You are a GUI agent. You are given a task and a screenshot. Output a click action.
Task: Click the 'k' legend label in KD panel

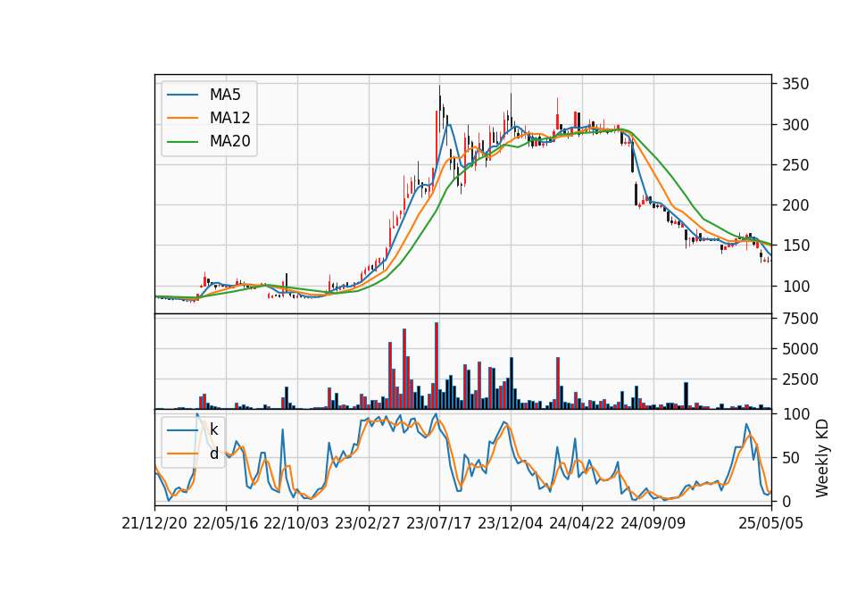213,429
